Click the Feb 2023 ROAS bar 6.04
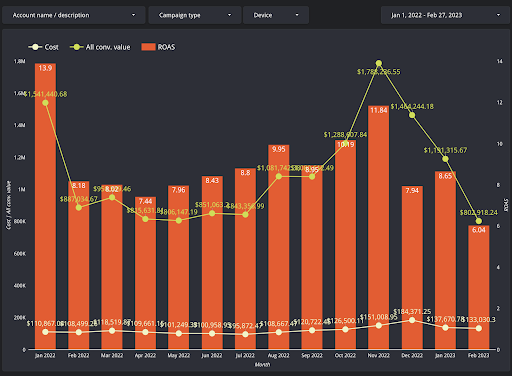The image size is (512, 376). [x=479, y=287]
